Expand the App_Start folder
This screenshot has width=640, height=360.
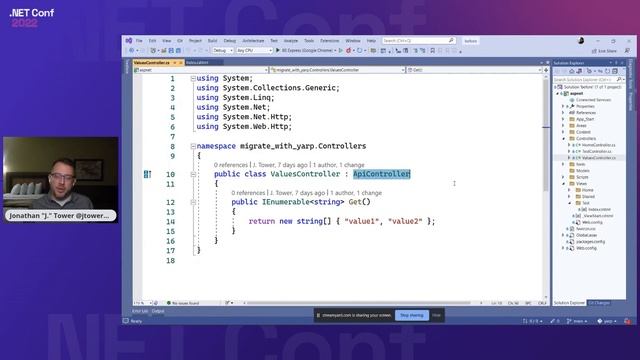[x=563, y=119]
